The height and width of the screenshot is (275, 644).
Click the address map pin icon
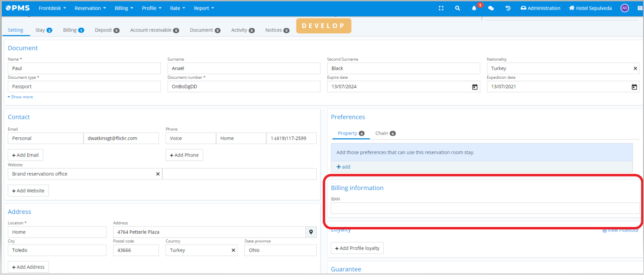tap(311, 232)
